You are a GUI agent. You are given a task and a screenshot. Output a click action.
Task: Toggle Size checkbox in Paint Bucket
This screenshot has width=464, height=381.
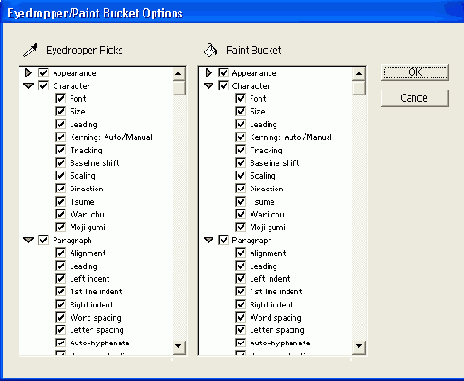coord(240,111)
